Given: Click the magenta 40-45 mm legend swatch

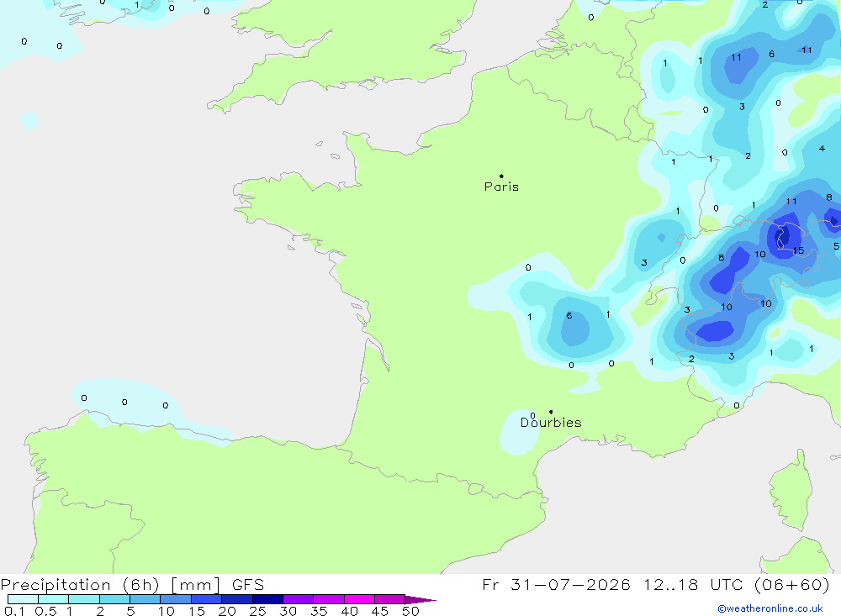Looking at the screenshot, I should pos(359,599).
